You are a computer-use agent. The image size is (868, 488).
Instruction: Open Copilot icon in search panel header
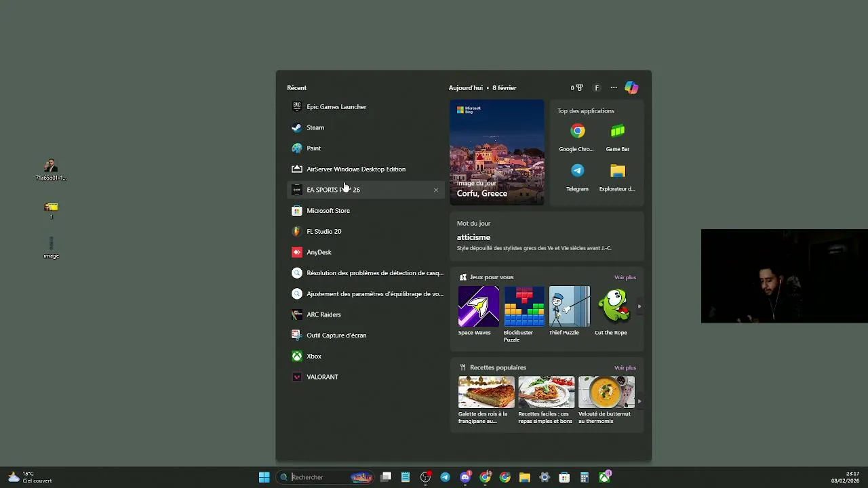tap(631, 87)
